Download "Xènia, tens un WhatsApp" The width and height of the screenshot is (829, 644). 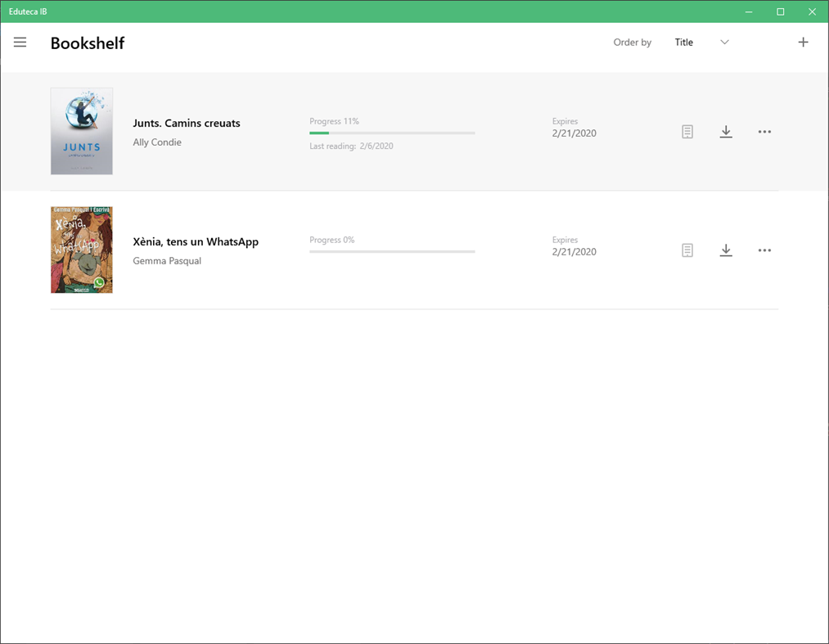click(726, 250)
